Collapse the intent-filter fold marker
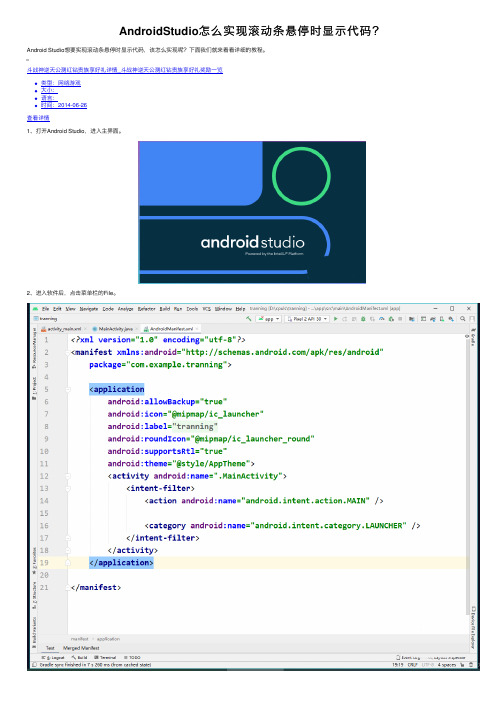504x713 pixels. [x=68, y=488]
